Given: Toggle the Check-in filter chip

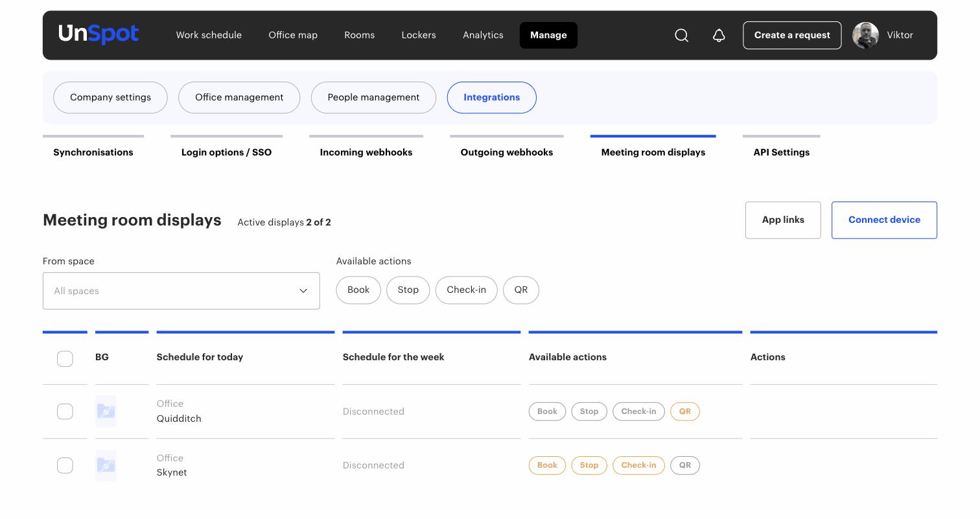Looking at the screenshot, I should 466,290.
